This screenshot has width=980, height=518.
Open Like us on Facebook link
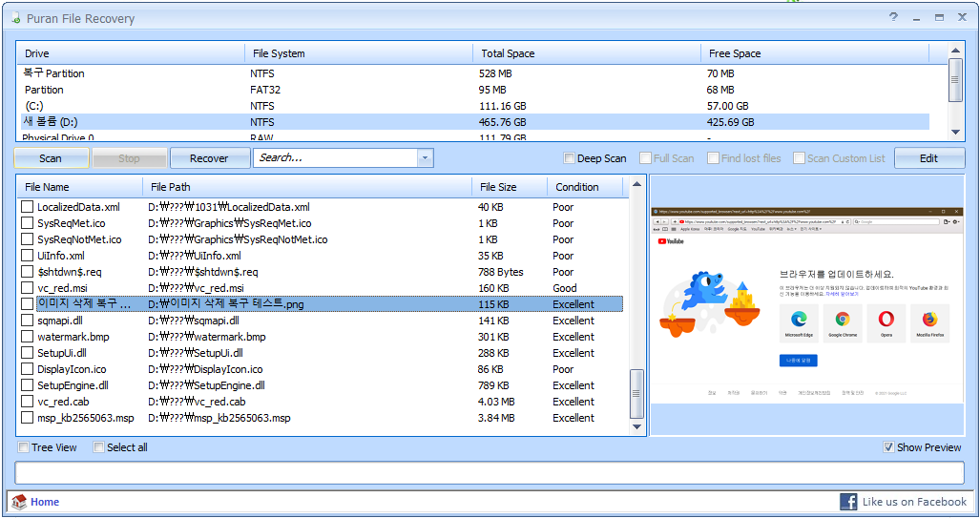[x=914, y=502]
